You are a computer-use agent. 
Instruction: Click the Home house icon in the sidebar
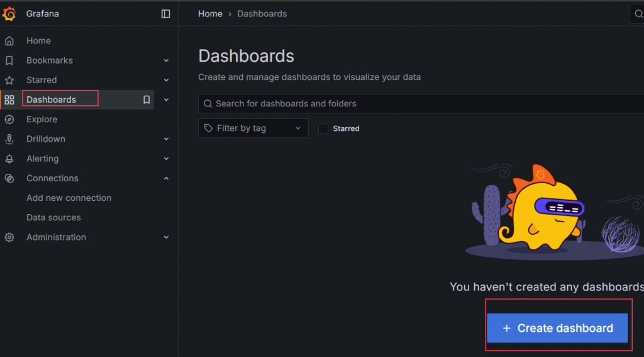pos(9,41)
